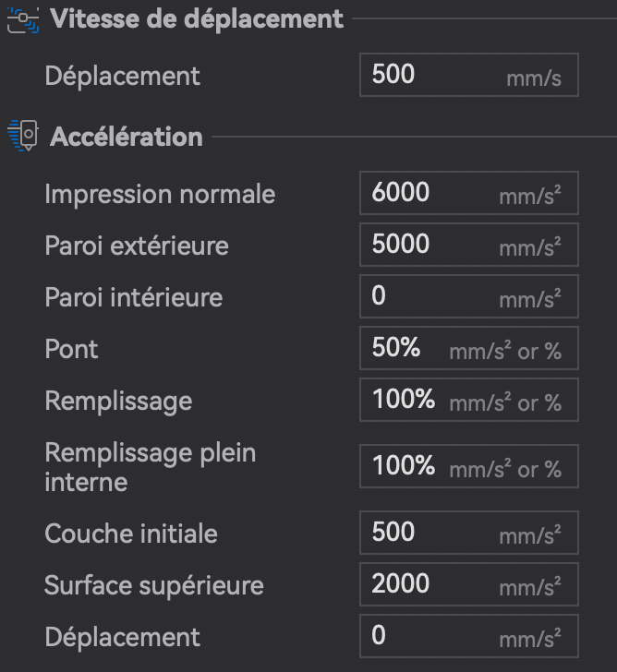The width and height of the screenshot is (617, 672).
Task: Select the Déplacement speed field showing 500
Action: (469, 75)
